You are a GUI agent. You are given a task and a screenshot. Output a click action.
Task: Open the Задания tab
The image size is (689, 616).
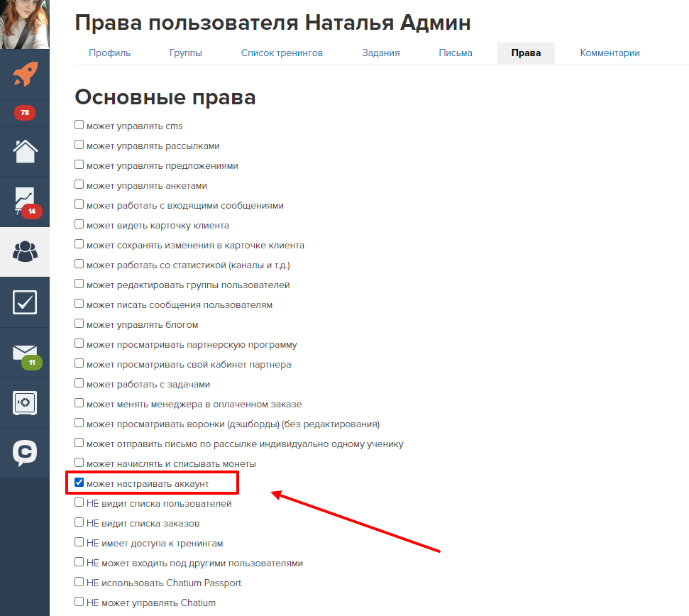coord(381,53)
